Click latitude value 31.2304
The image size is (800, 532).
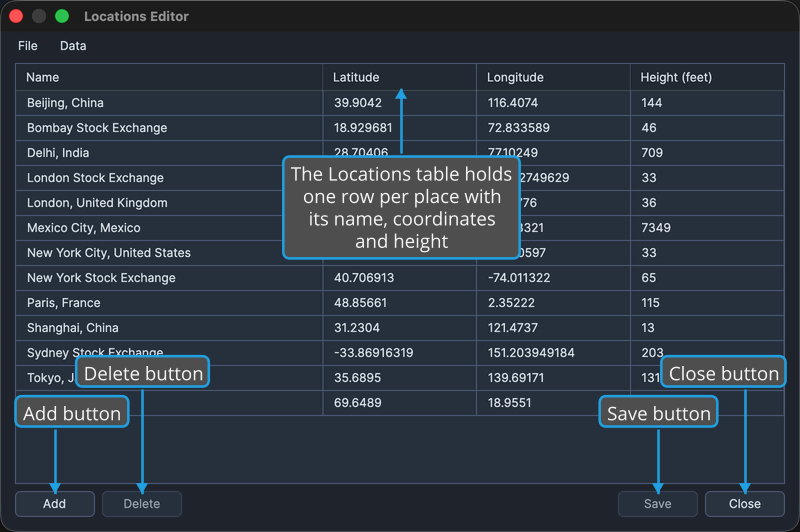click(x=357, y=328)
